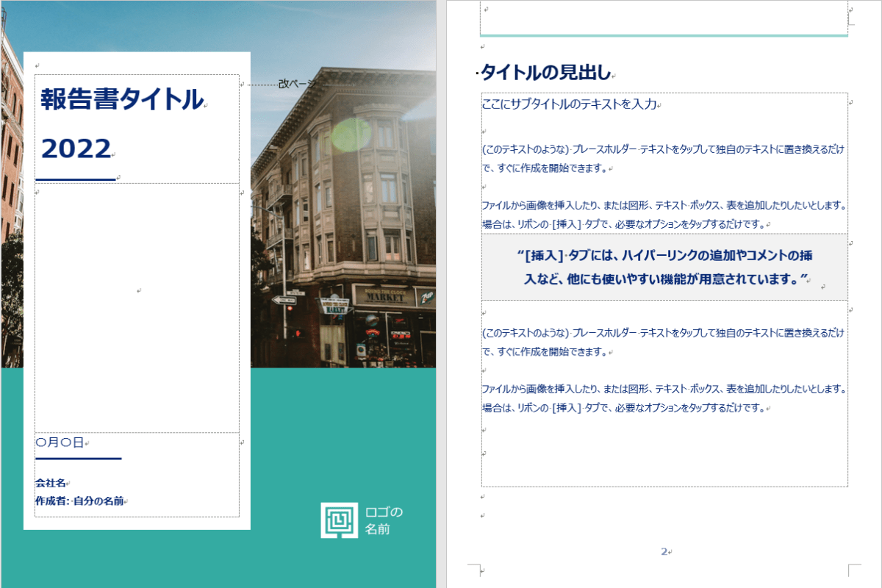882x588 pixels.
Task: Click the プレースホルダー paragraph above the quote
Action: click(661, 158)
